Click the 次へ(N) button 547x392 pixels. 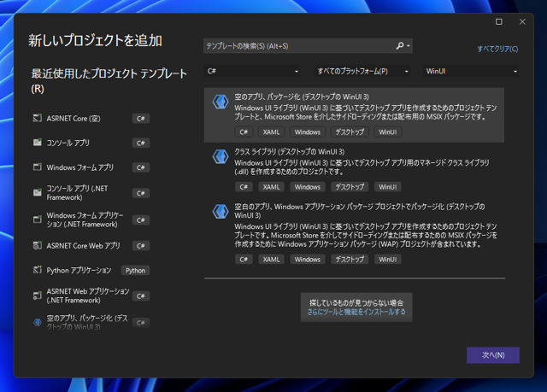pos(493,355)
